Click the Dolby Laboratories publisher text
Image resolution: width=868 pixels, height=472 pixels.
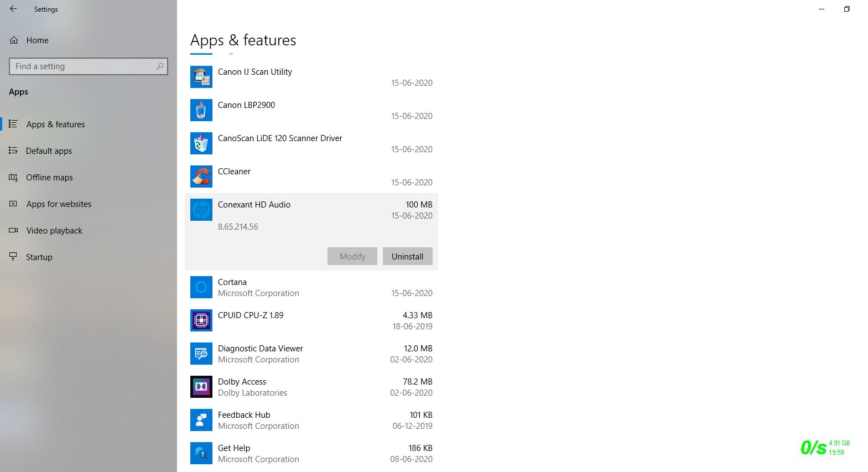pyautogui.click(x=253, y=393)
